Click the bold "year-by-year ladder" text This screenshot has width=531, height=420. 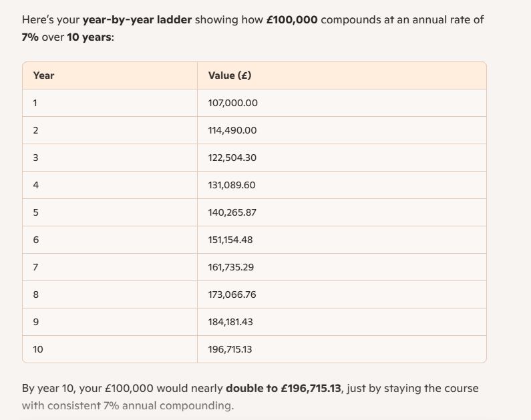137,19
